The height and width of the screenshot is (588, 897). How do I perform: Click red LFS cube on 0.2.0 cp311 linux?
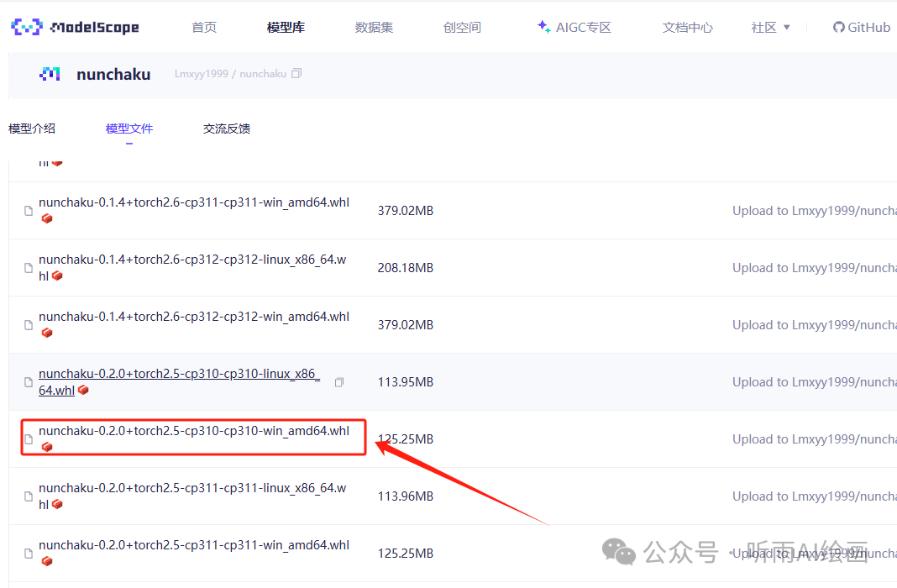click(x=57, y=505)
